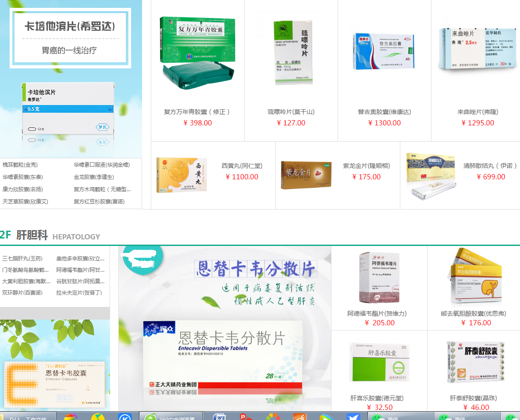
Task: Open the 替吉奥胶囊 (维康达) product picture
Action: pos(384,52)
